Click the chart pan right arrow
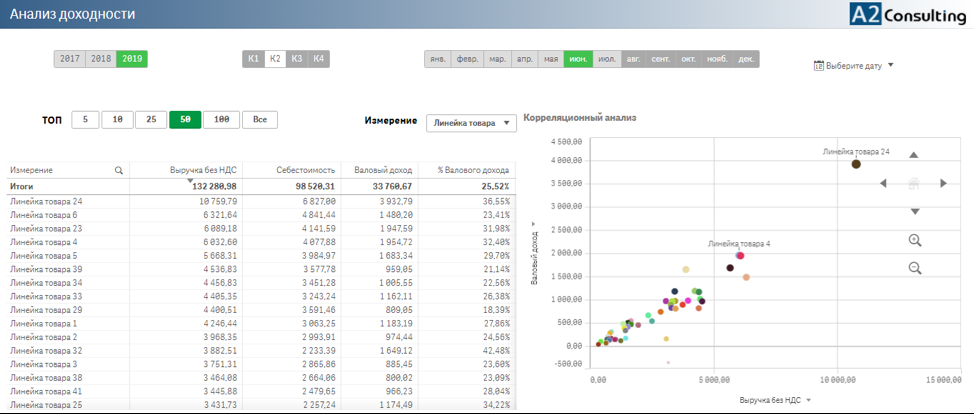 click(x=943, y=183)
